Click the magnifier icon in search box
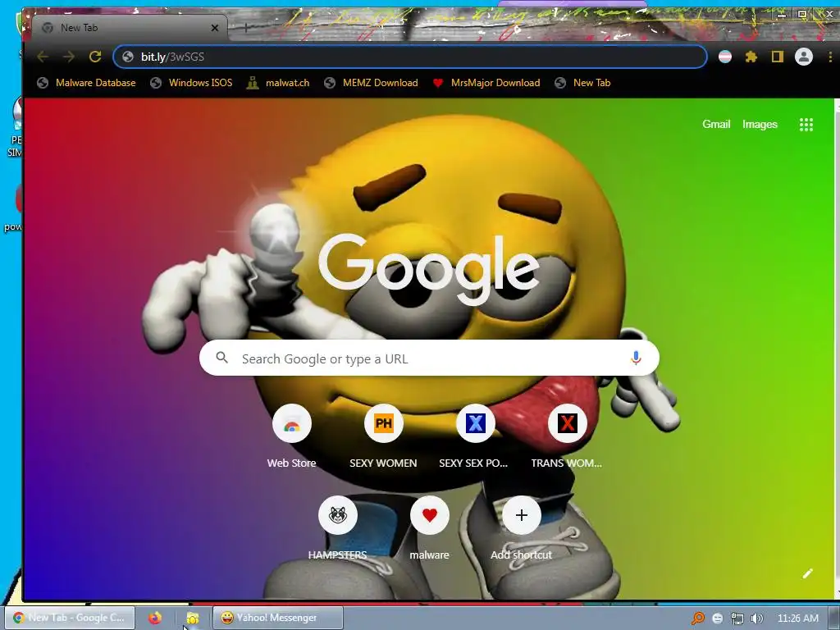This screenshot has width=840, height=630. [x=221, y=358]
